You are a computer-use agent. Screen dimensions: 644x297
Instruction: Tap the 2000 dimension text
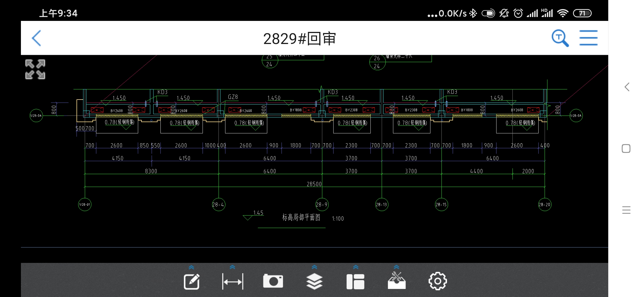(x=528, y=171)
